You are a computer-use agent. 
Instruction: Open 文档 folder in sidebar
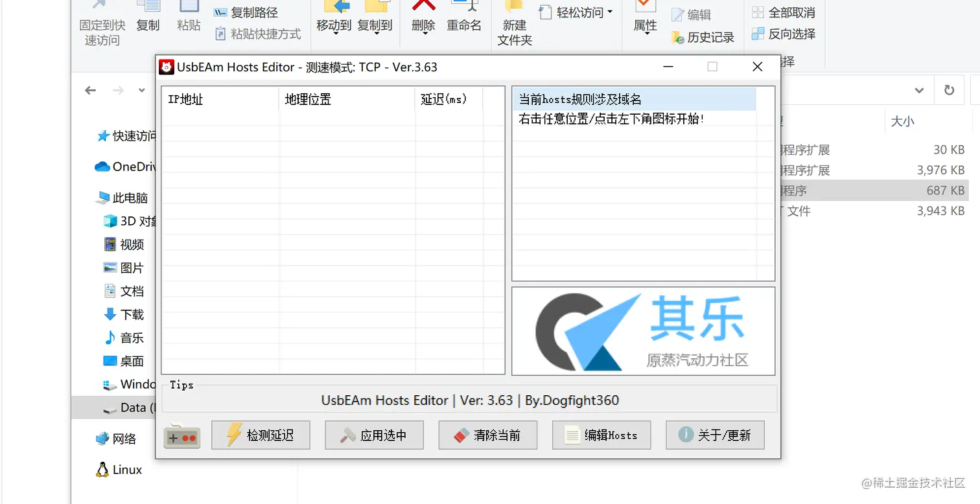tap(124, 291)
